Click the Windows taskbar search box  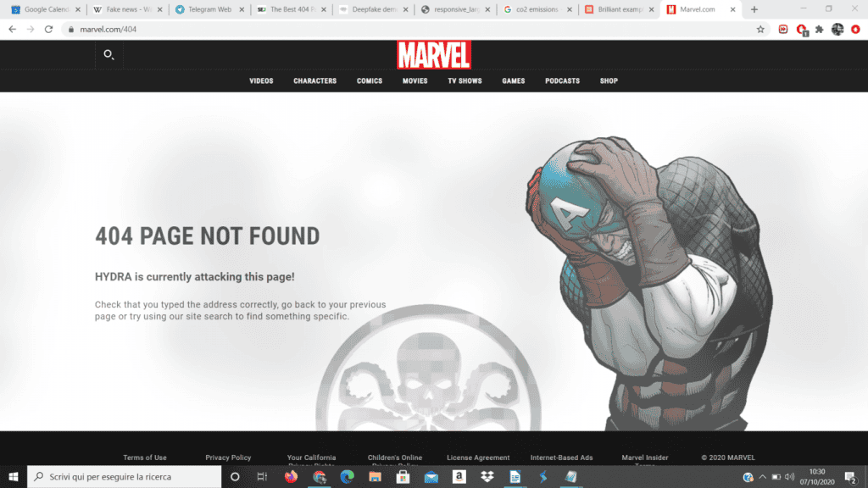click(x=124, y=477)
